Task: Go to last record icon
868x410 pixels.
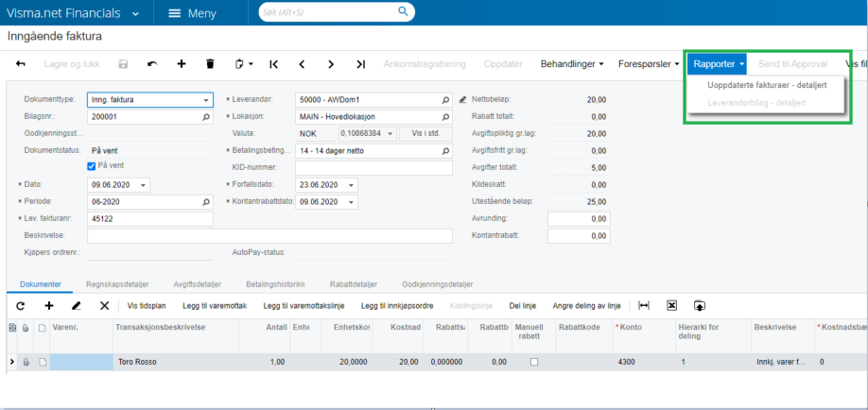Action: 360,64
